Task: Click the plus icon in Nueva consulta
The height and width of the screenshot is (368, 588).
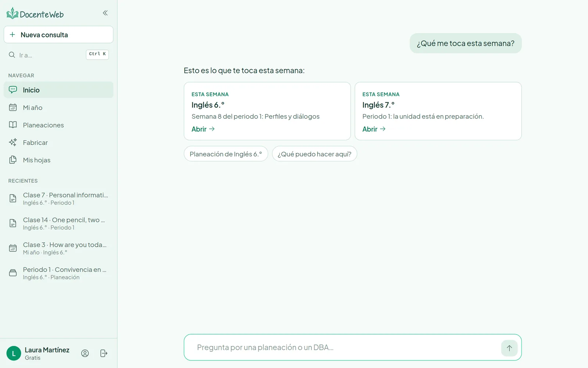Action: 12,35
